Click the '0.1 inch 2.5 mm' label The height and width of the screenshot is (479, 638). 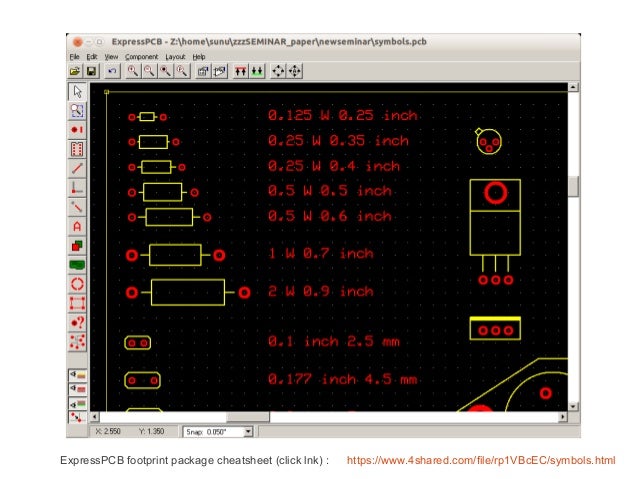334,341
